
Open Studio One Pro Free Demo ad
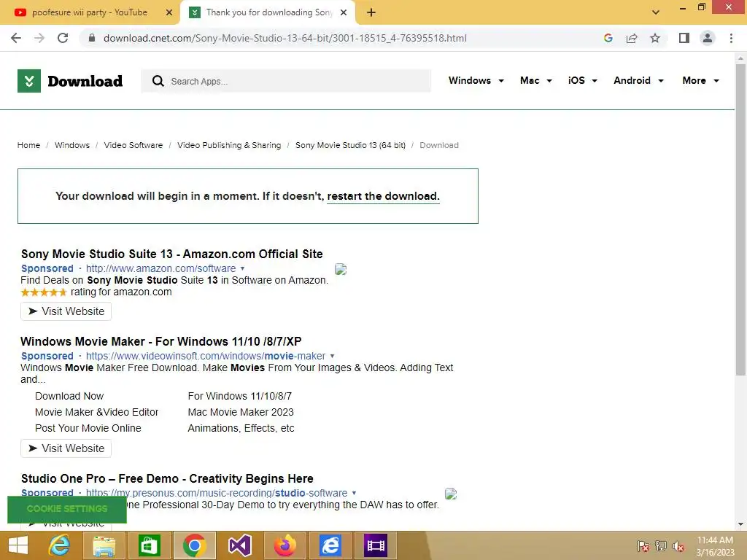(x=167, y=478)
